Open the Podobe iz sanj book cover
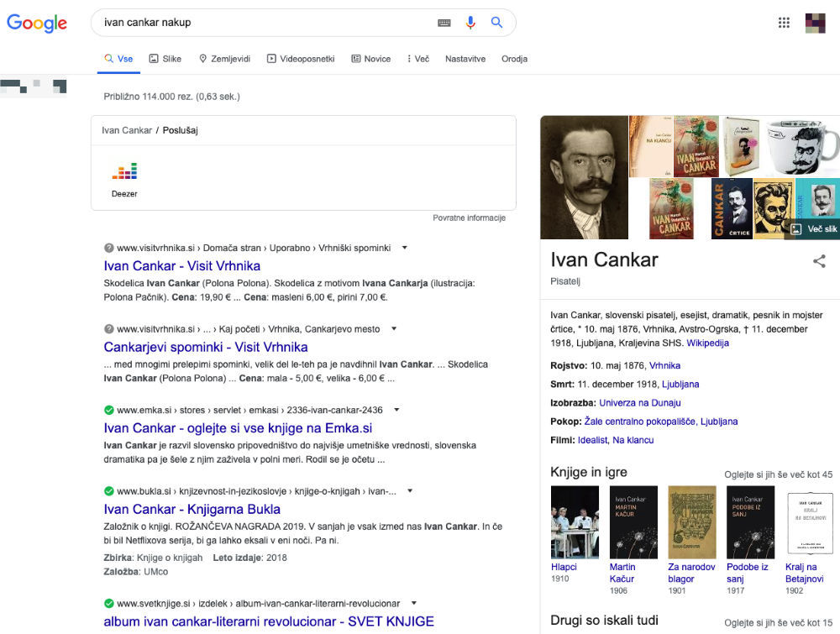 (x=750, y=522)
